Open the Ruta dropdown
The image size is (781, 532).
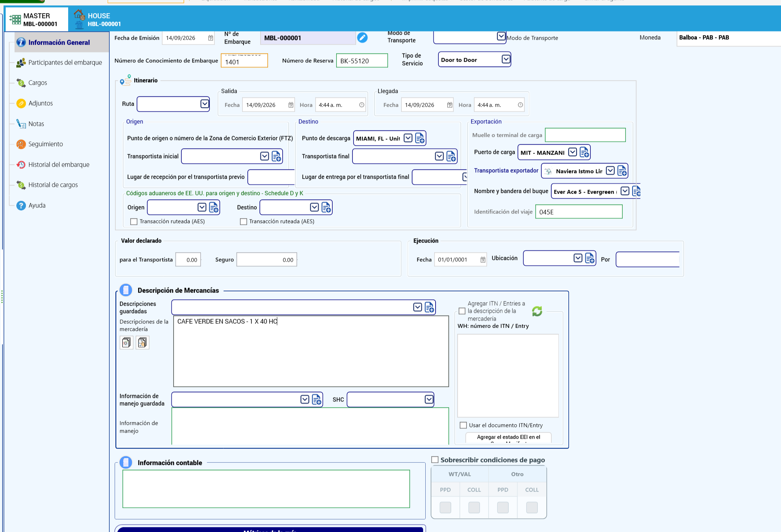click(x=204, y=104)
